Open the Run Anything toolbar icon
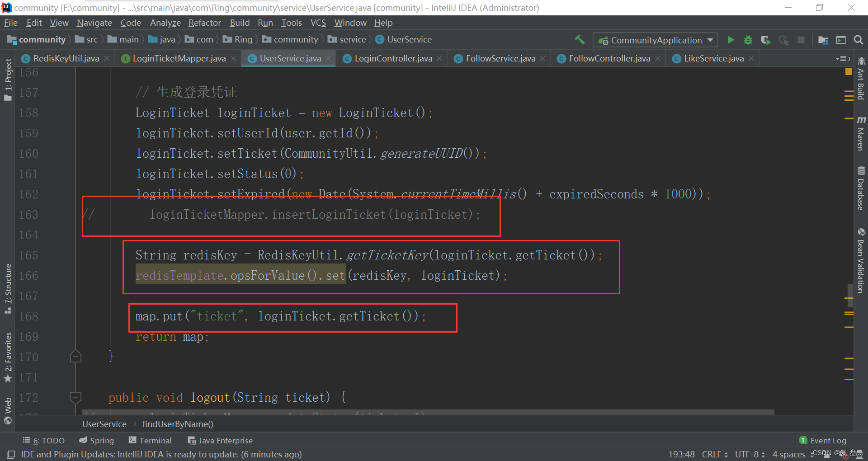 click(x=840, y=40)
